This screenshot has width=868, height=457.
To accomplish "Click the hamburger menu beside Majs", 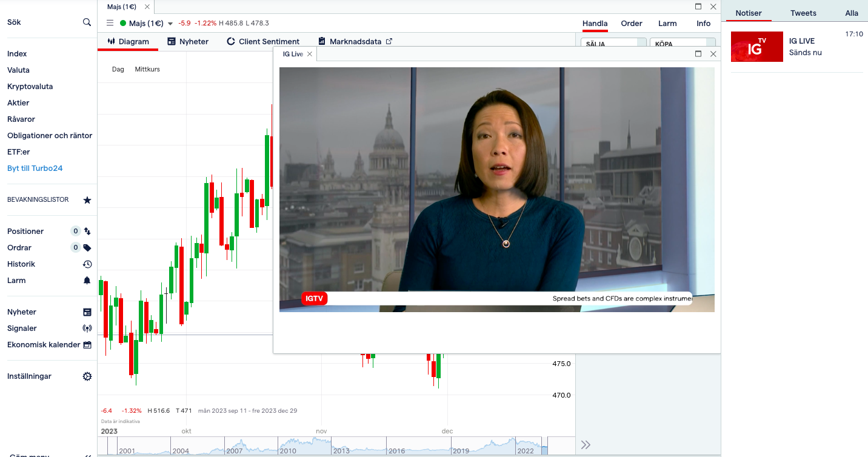I will [110, 24].
